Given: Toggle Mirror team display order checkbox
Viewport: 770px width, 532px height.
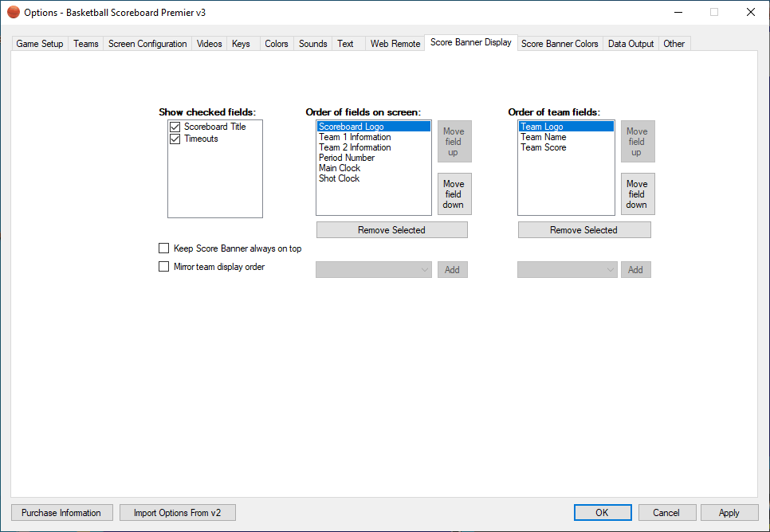Looking at the screenshot, I should (164, 267).
